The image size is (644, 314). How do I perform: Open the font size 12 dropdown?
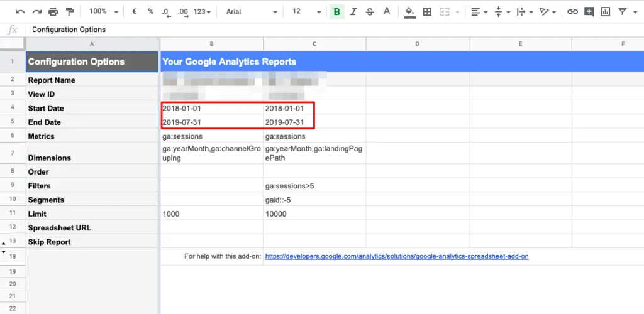(x=306, y=12)
